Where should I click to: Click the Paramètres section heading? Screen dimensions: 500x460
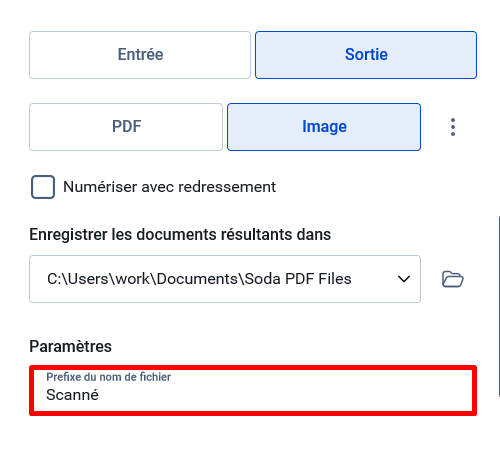(x=70, y=346)
